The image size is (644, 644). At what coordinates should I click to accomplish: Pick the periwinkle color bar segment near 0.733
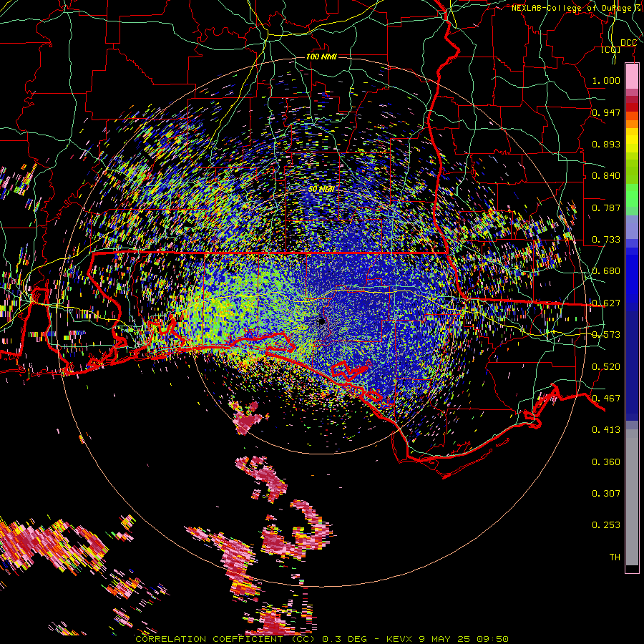click(632, 227)
